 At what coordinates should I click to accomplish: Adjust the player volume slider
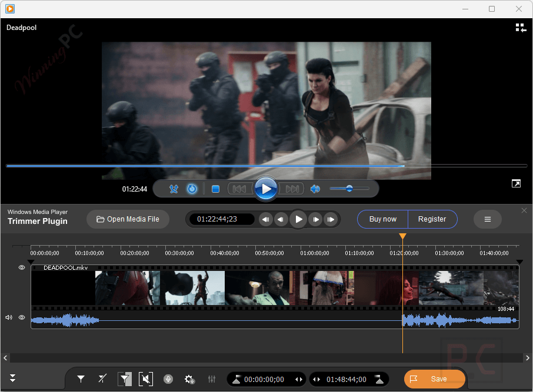click(x=349, y=189)
